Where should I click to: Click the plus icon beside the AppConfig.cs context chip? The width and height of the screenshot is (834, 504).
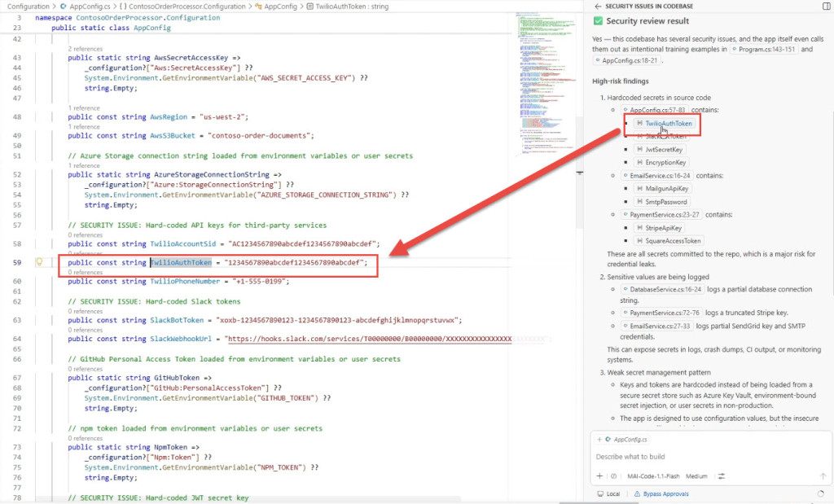coord(599,440)
